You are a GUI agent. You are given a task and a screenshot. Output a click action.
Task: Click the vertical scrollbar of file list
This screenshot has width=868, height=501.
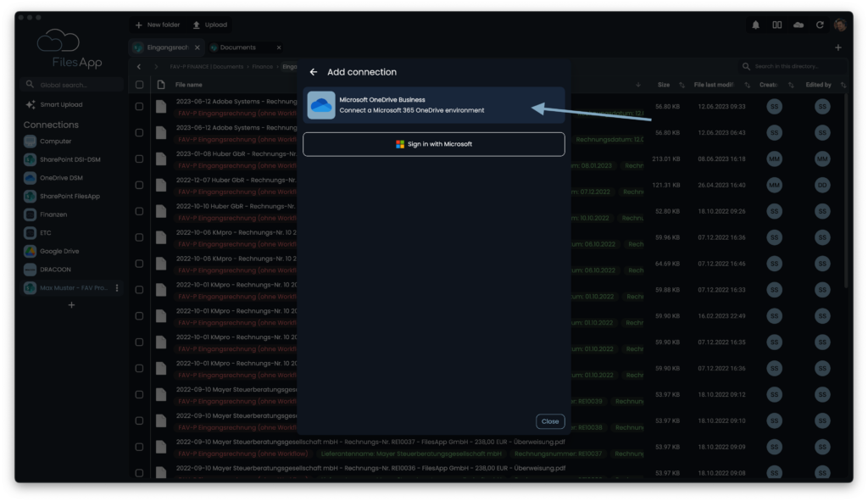click(846, 191)
